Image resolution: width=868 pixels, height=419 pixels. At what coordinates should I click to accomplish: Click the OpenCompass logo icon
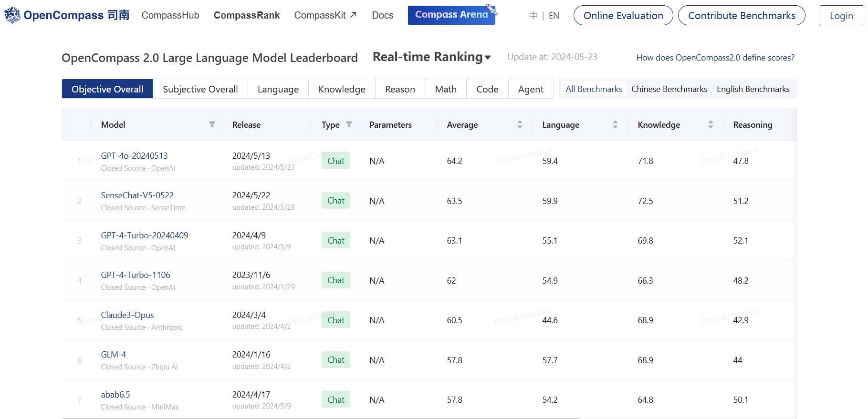click(12, 15)
